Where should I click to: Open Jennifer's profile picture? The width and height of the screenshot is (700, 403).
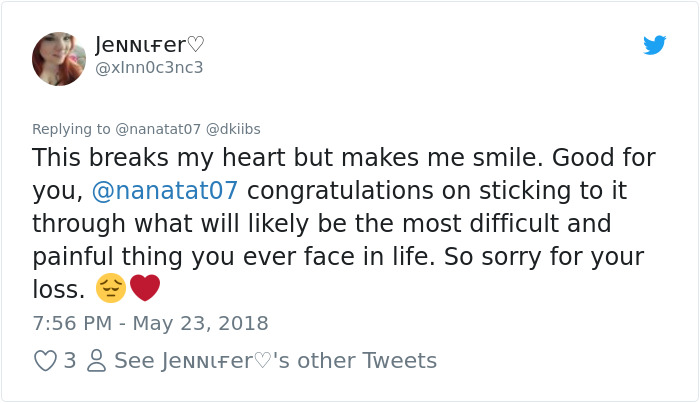59,58
